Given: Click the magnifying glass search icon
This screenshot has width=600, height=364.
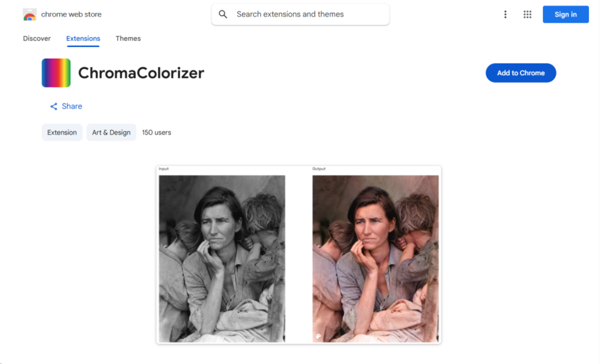Looking at the screenshot, I should (x=223, y=14).
